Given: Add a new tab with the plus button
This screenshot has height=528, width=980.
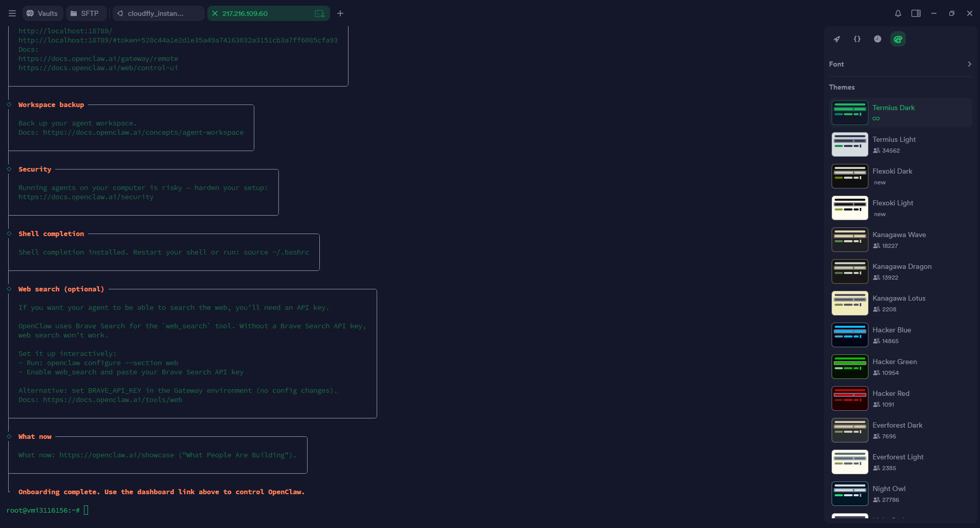Looking at the screenshot, I should click(x=340, y=13).
